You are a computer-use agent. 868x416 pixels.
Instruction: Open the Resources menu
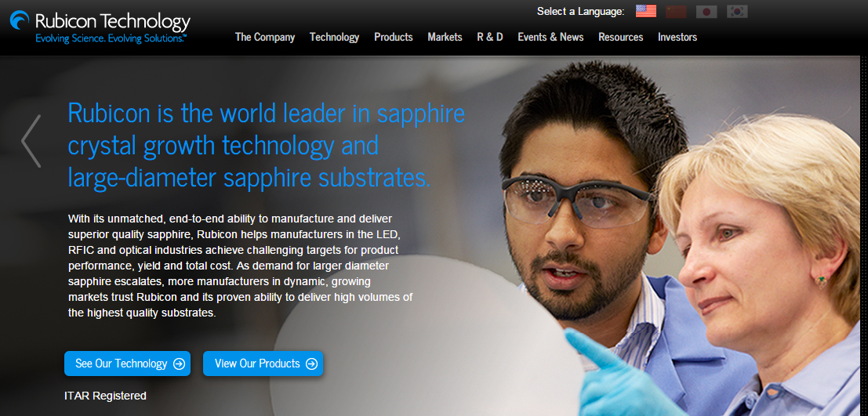pyautogui.click(x=620, y=37)
